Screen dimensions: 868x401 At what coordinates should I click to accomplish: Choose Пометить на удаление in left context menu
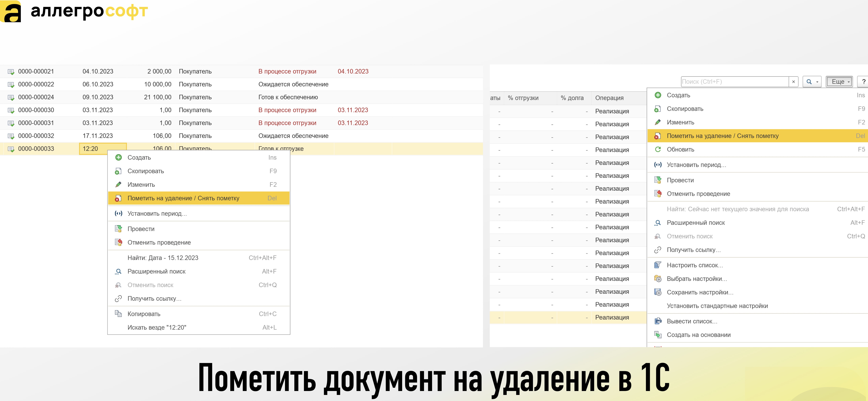tap(199, 198)
